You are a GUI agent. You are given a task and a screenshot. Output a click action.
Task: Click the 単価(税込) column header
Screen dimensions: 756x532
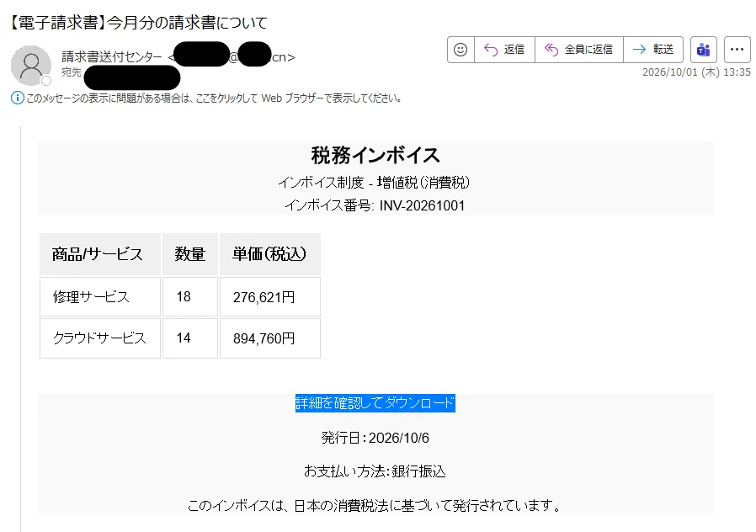(270, 254)
